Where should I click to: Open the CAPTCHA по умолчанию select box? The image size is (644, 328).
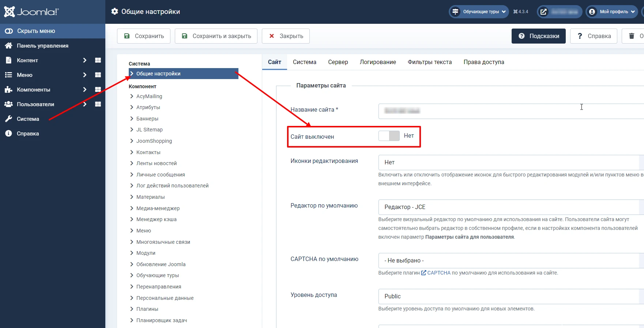pos(511,261)
